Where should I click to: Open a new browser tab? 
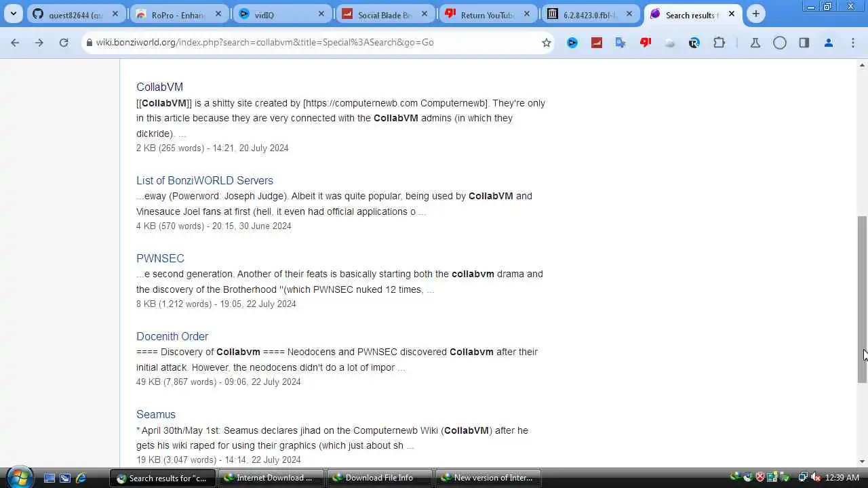755,14
